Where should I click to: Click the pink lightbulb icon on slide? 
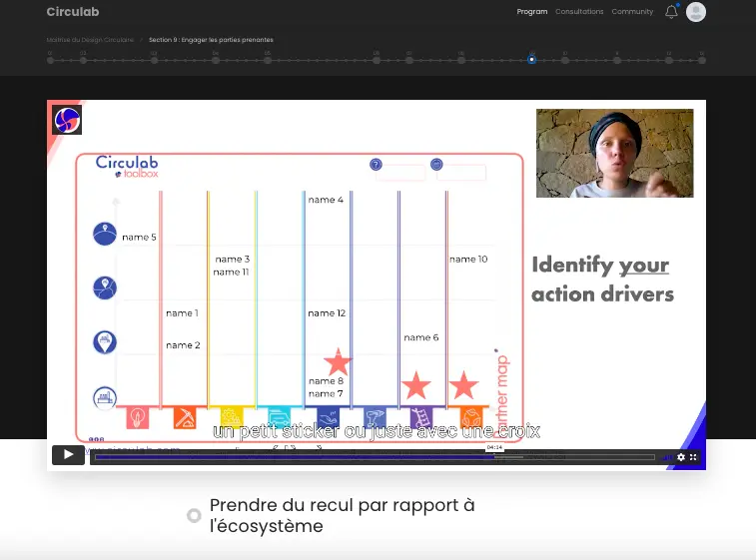(138, 417)
